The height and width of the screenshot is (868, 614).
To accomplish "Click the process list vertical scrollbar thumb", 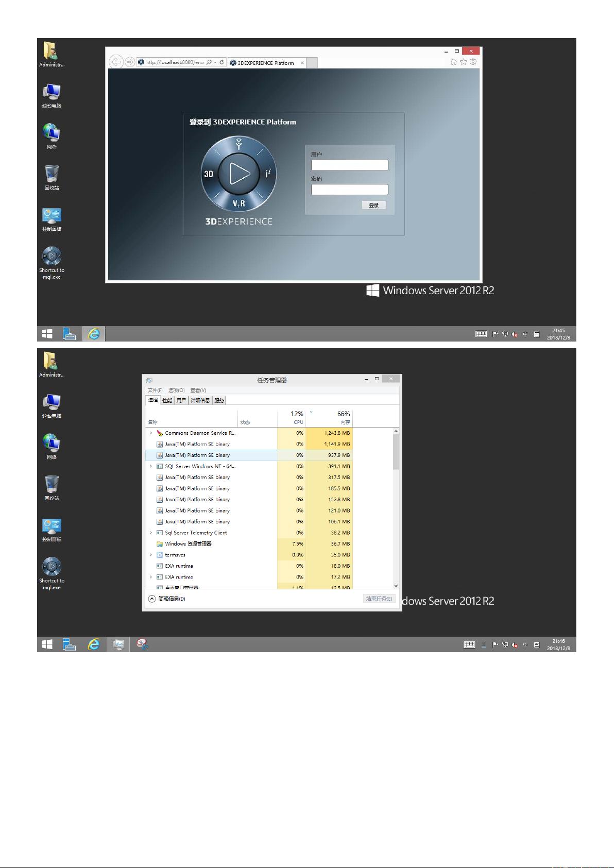I will [396, 452].
